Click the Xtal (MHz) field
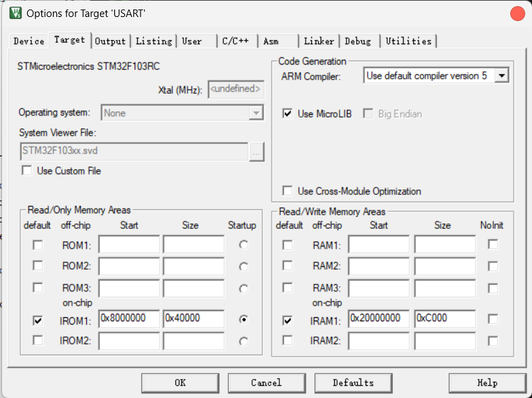This screenshot has height=398, width=532. (x=236, y=89)
